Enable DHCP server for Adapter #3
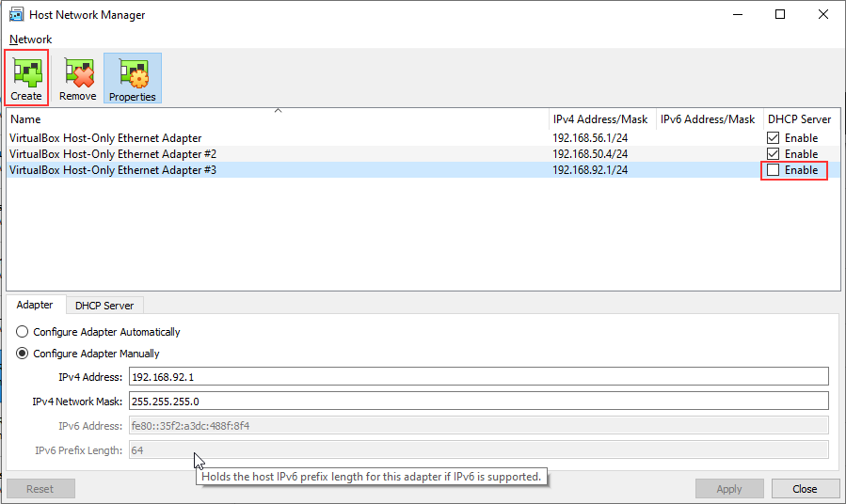This screenshot has height=504, width=846. [774, 170]
